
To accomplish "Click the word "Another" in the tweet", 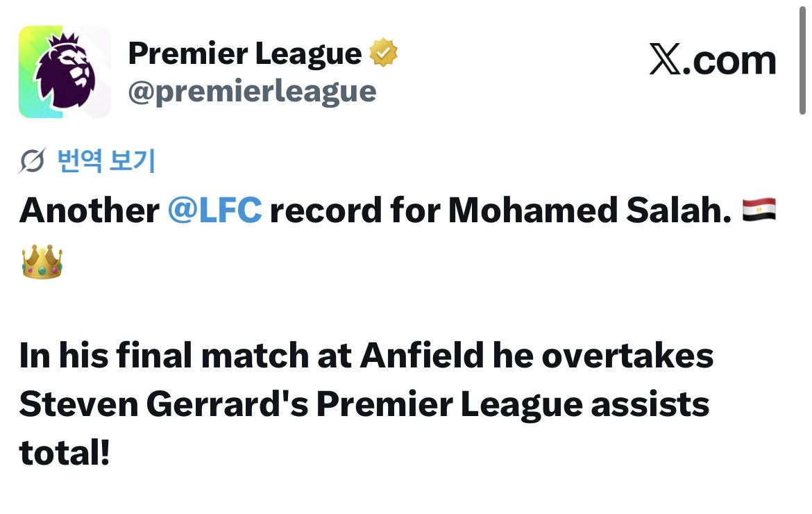I will pos(90,210).
